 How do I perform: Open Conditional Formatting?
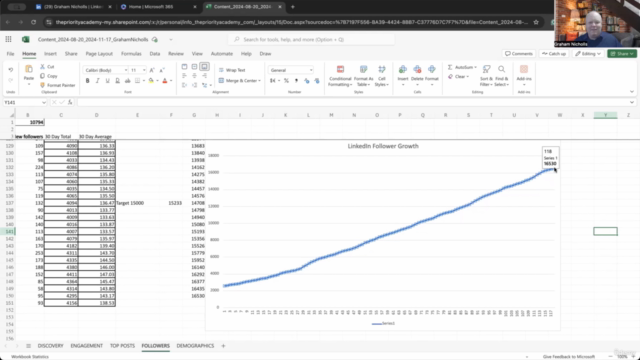pyautogui.click(x=340, y=76)
